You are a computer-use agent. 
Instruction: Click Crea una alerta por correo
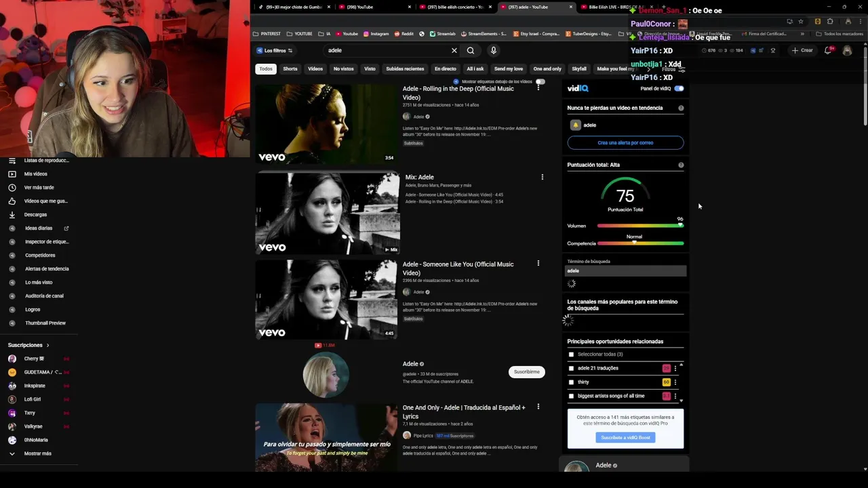(625, 143)
